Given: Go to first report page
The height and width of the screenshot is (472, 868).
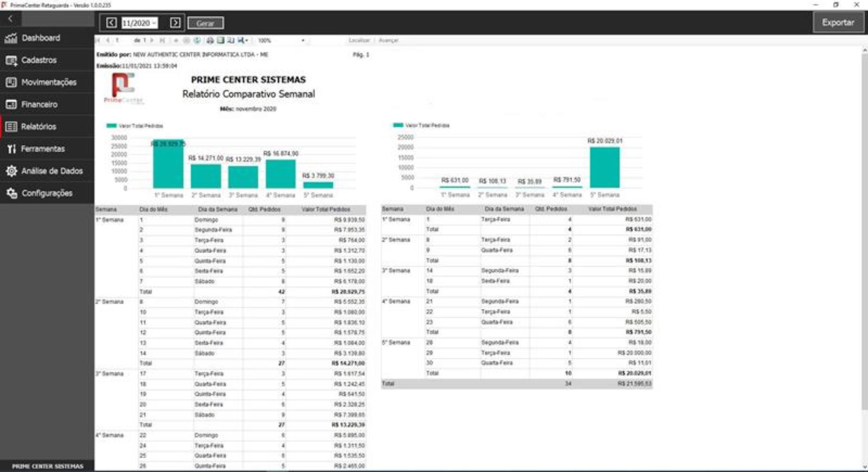Looking at the screenshot, I should click(x=98, y=40).
